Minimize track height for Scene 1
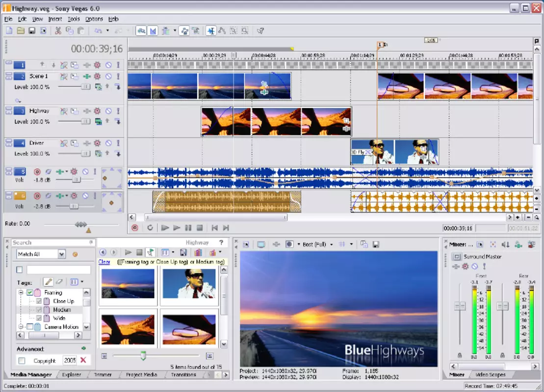The image size is (544, 392). click(x=9, y=74)
